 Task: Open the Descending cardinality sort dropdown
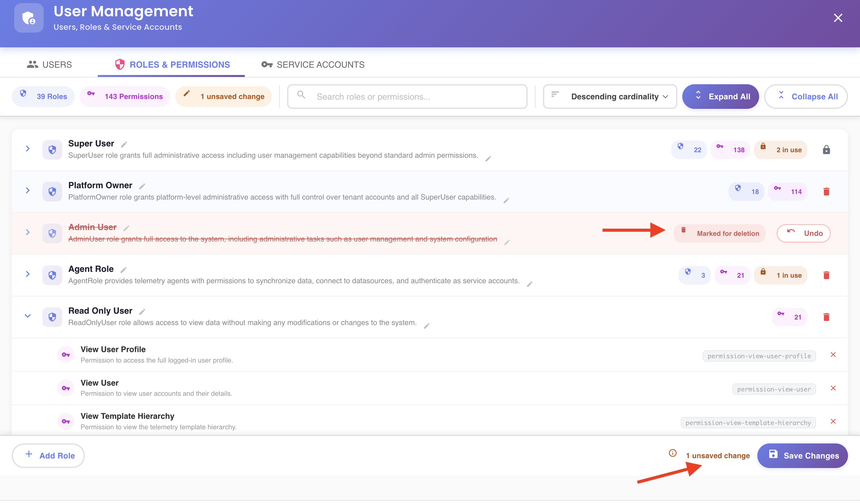[610, 97]
